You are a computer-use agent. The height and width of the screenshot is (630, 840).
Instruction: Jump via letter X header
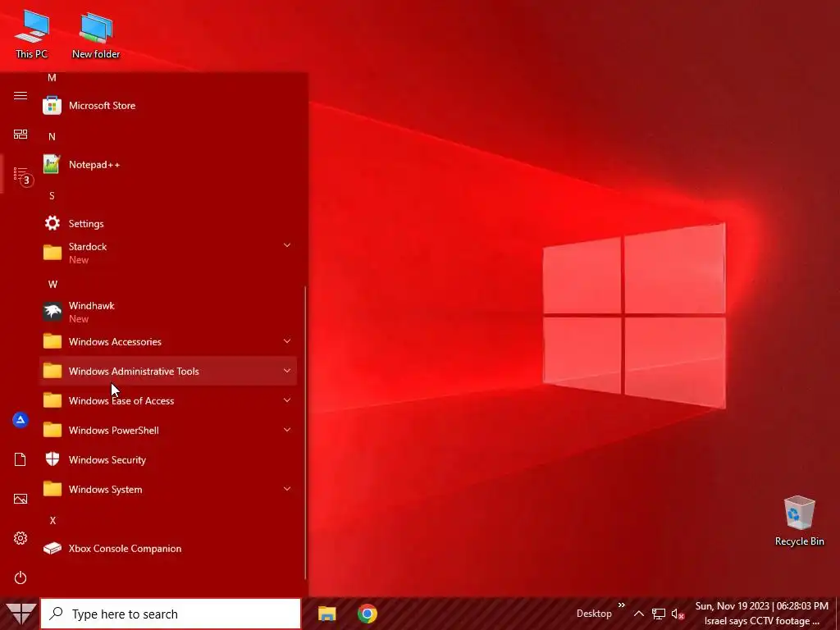(52, 520)
